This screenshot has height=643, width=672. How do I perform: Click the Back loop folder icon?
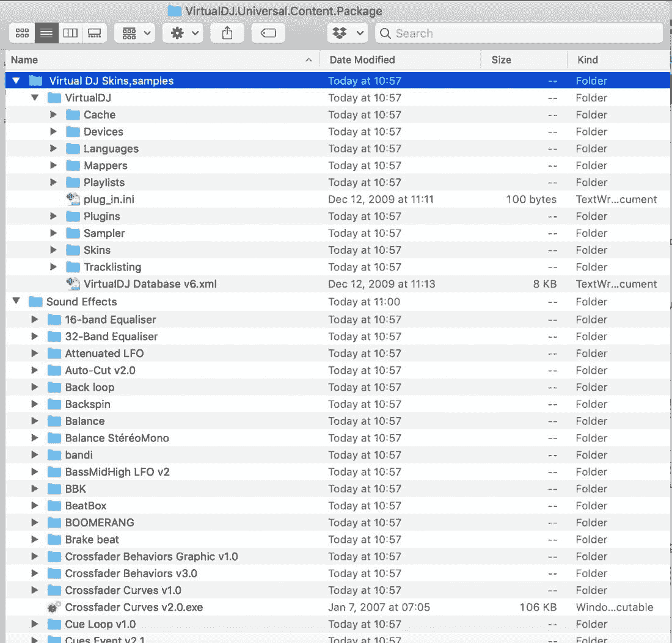pos(54,387)
